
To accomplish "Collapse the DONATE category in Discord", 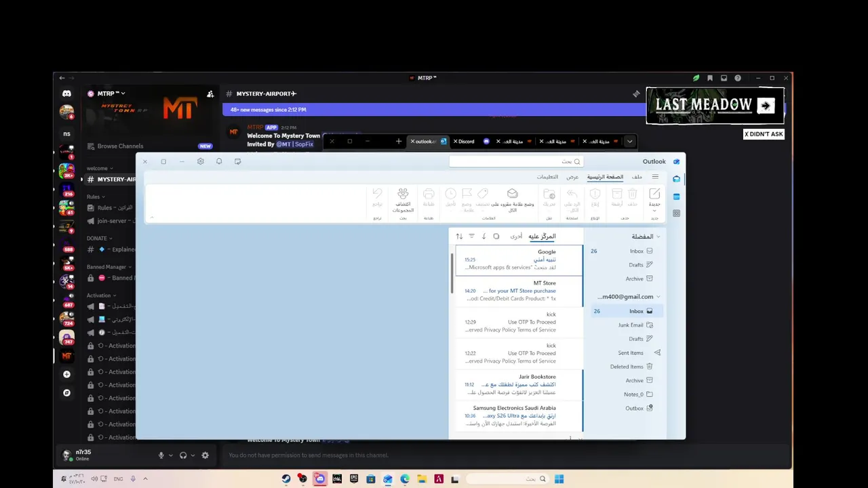I will click(99, 238).
